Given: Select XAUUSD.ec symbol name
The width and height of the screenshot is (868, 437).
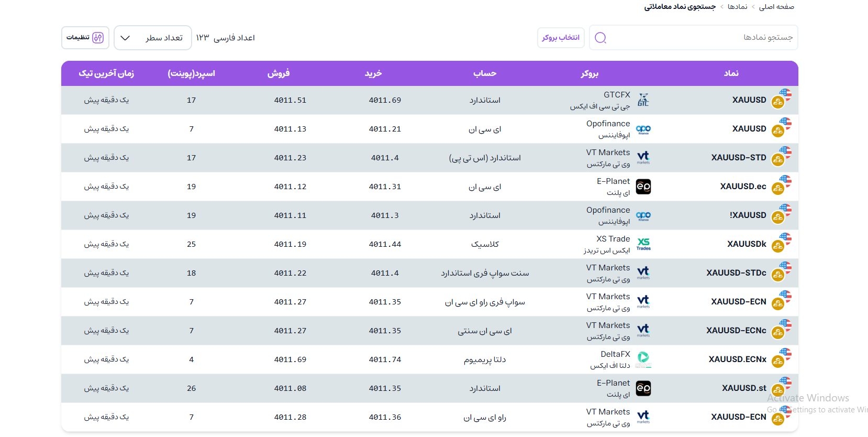Looking at the screenshot, I should click(743, 187).
